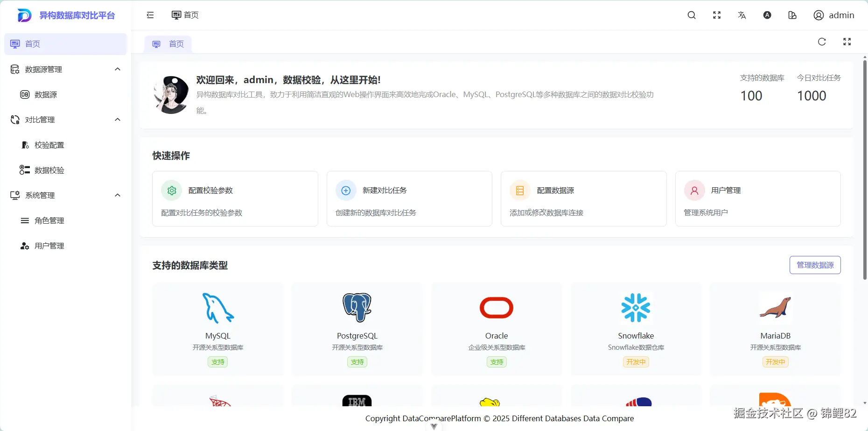Click the 支持的数据库 count 100

coord(751,96)
